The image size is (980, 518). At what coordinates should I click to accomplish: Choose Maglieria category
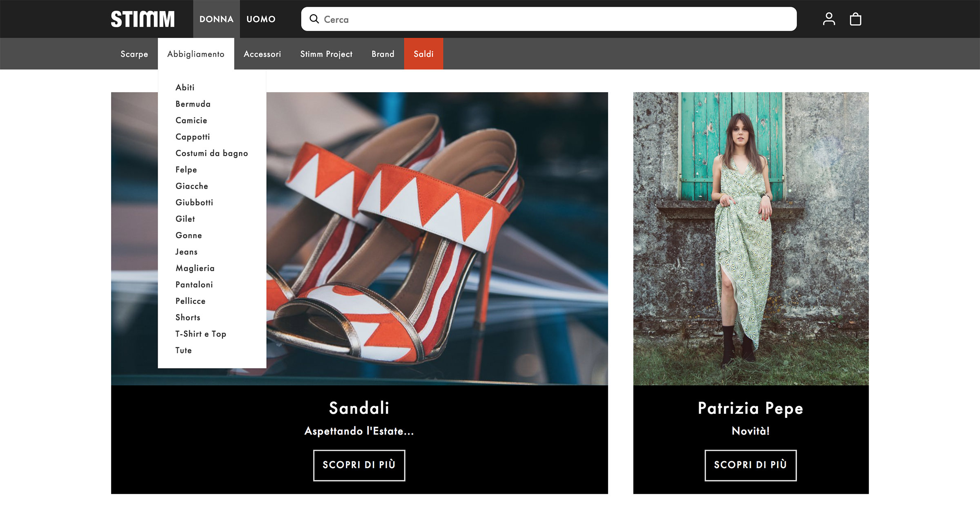coord(195,268)
